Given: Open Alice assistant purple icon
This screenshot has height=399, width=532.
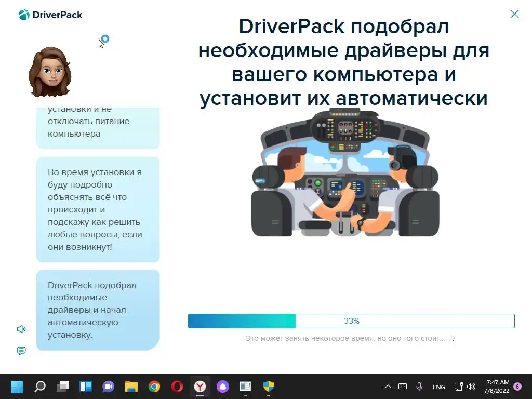Looking at the screenshot, I should pos(223,387).
